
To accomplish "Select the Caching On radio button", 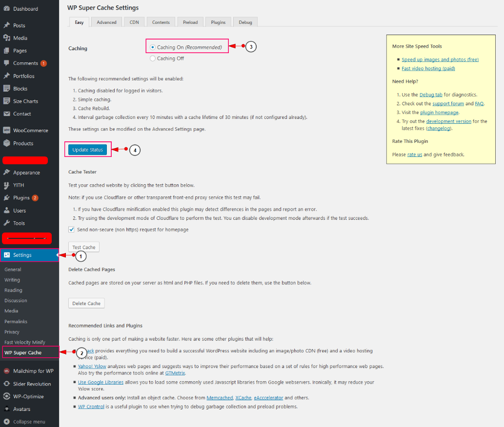I will pos(153,47).
